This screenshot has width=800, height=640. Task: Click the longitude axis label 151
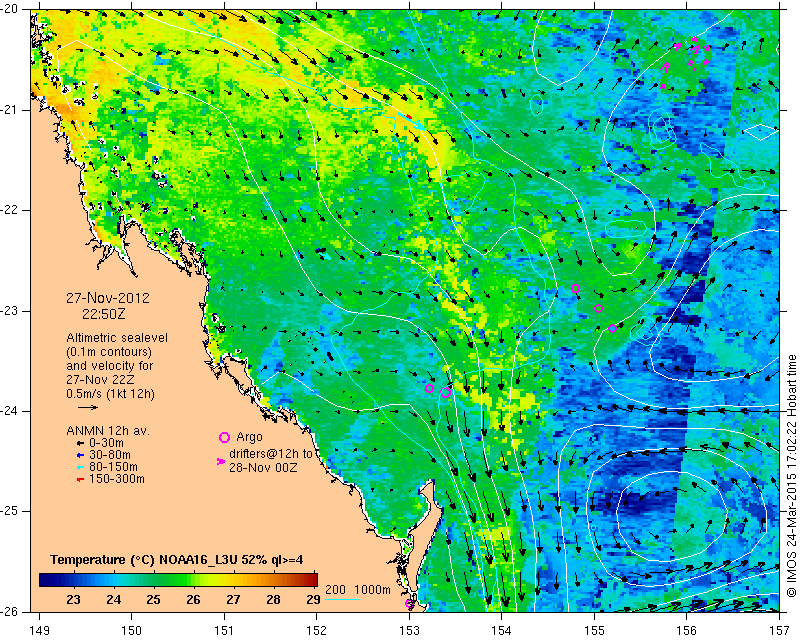224,630
